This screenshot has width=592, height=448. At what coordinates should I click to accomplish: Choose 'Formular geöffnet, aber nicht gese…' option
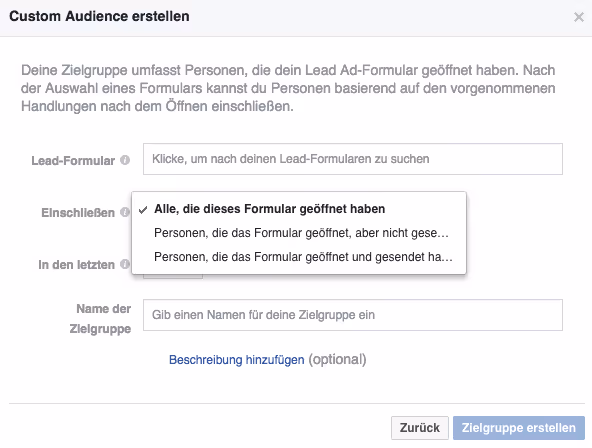tap(299, 233)
